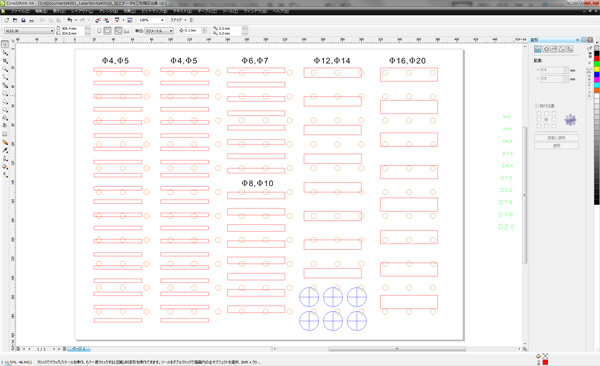
Task: Pick the red color swatch
Action: pyautogui.click(x=597, y=59)
